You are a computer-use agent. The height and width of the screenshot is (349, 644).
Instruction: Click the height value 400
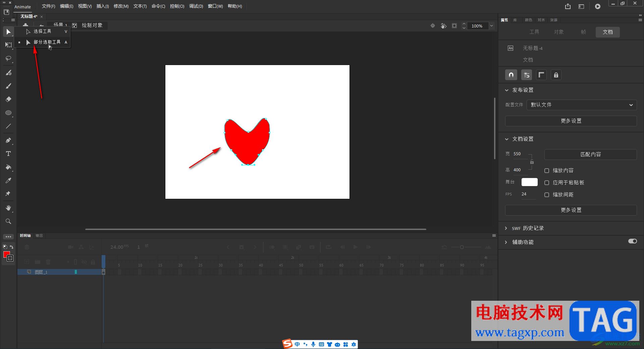[x=517, y=170]
